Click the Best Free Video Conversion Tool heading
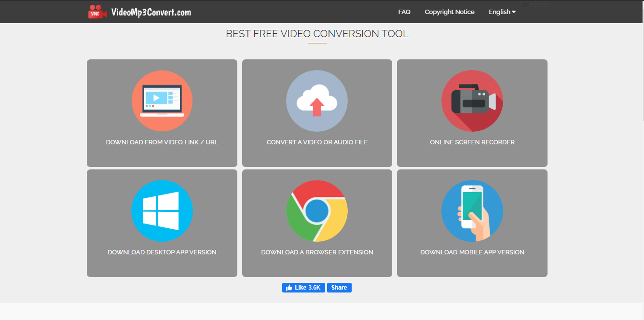Screen dimensions: 644x320 (x=317, y=34)
